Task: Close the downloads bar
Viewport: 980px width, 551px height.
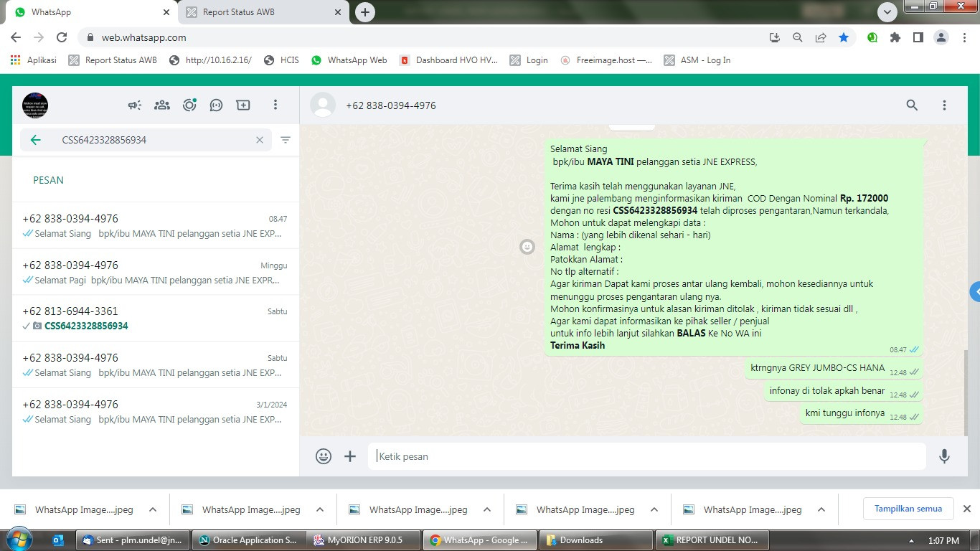Action: (x=966, y=509)
